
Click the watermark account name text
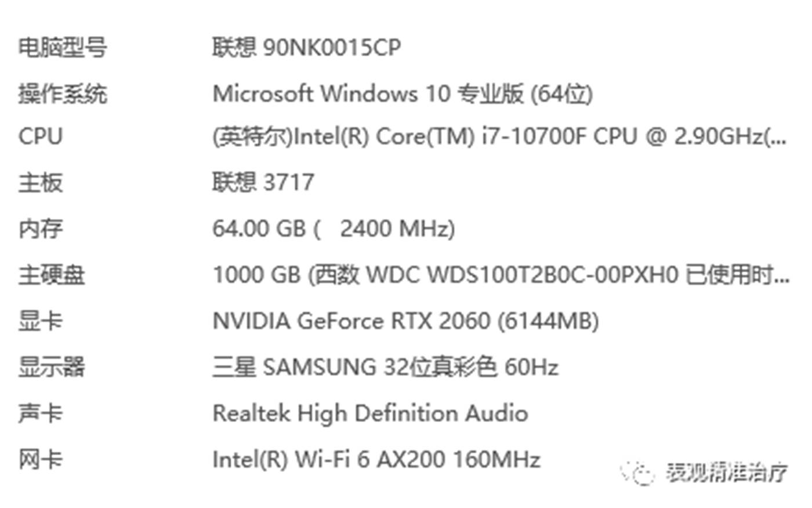[727, 473]
